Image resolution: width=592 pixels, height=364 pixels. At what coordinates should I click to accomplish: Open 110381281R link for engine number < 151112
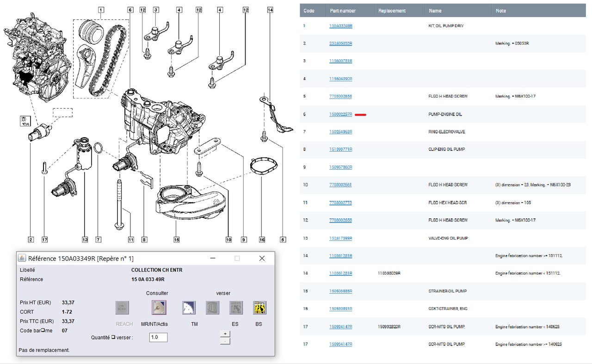point(341,273)
